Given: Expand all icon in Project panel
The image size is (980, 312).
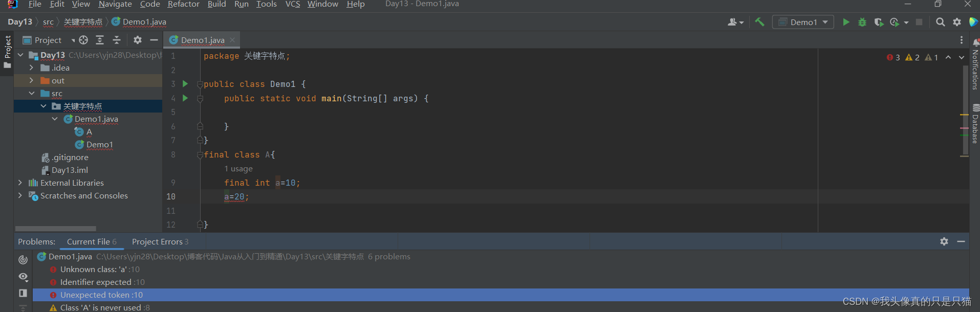Looking at the screenshot, I should (x=100, y=40).
